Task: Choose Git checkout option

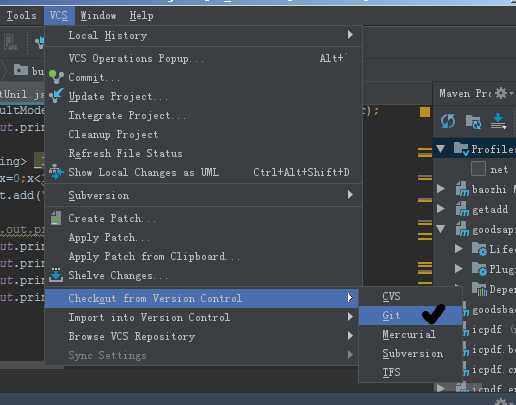Action: point(411,315)
